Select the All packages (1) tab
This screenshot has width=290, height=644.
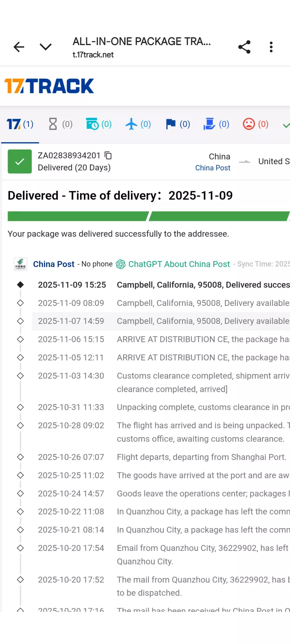tap(20, 124)
